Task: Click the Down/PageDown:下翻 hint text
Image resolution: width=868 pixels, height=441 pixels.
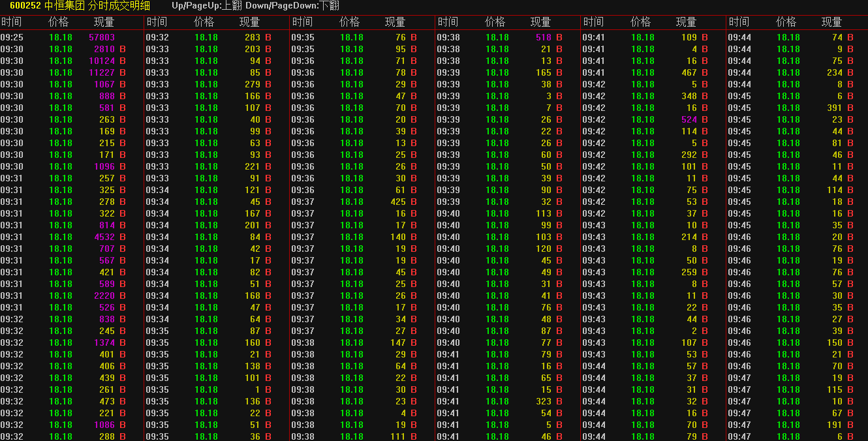Action: (292, 6)
